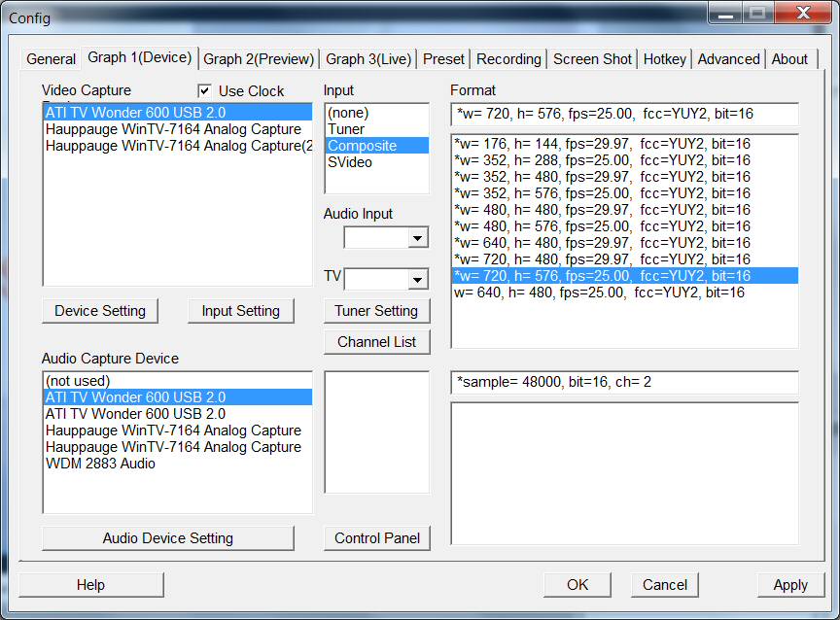The image size is (840, 620).
Task: Confirm with the OK button
Action: click(577, 585)
